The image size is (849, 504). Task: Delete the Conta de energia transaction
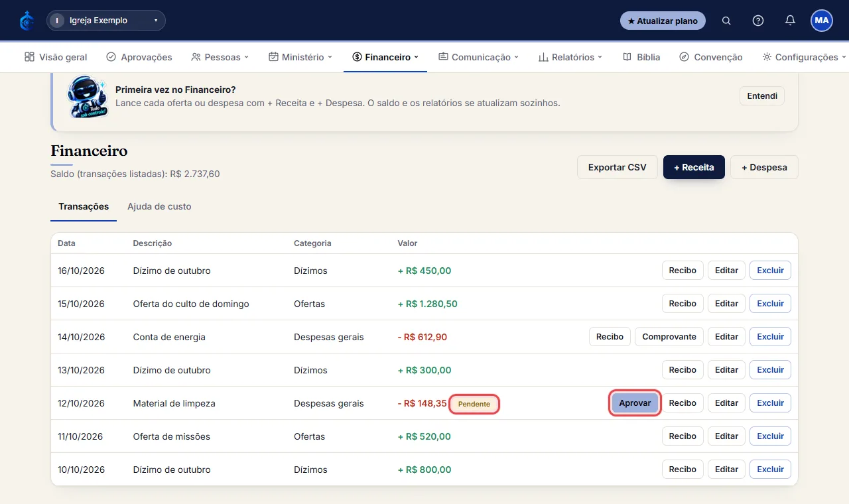point(770,337)
